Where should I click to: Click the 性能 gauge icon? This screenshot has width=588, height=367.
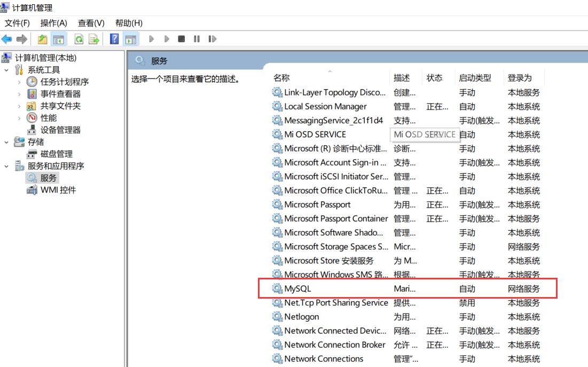(x=32, y=118)
